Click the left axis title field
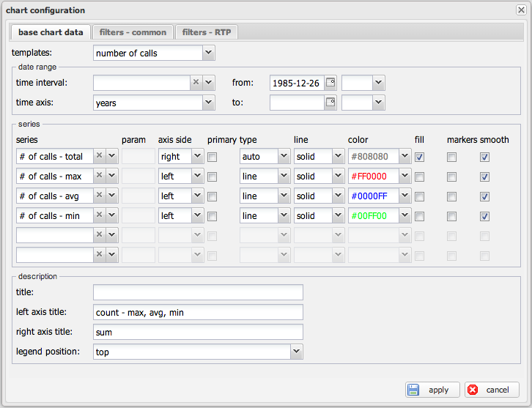The image size is (532, 408). (198, 312)
